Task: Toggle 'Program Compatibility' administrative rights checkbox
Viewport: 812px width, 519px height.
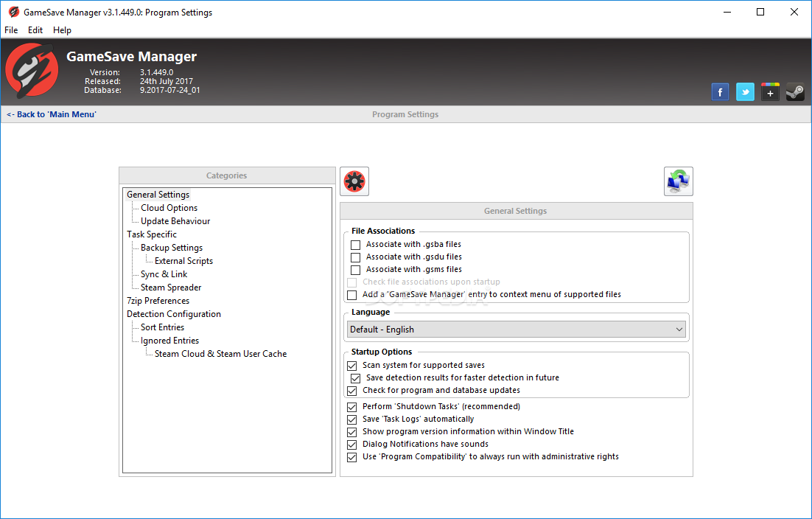Action: coord(352,457)
